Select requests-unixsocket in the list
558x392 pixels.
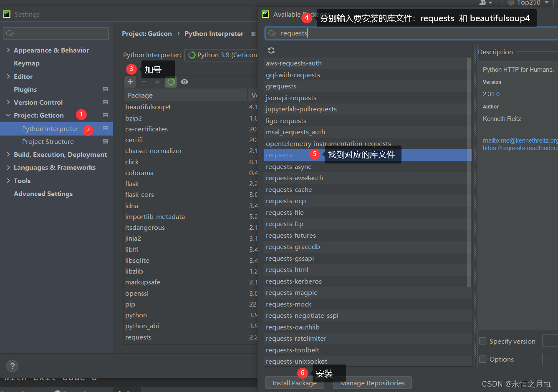[368, 361]
